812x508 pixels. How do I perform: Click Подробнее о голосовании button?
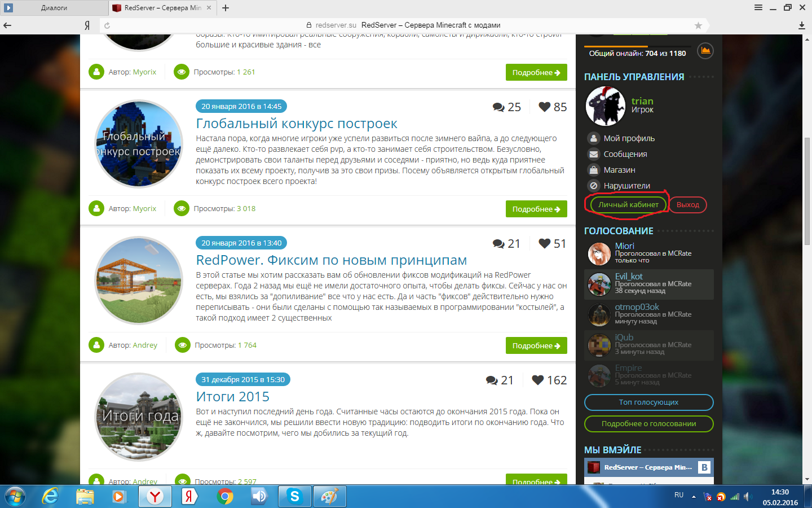coord(649,424)
